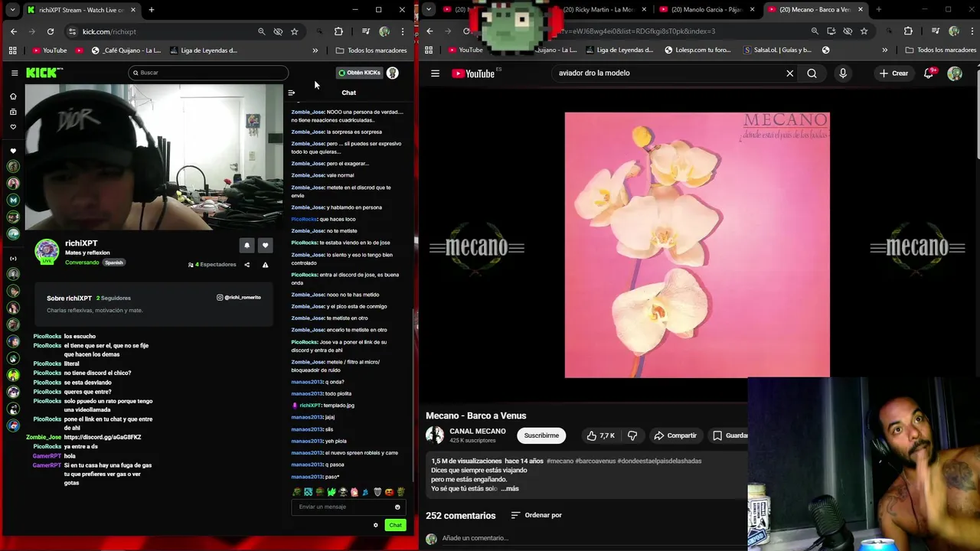The image size is (980, 551).
Task: Clear the YouTube search text with X
Action: pos(790,73)
